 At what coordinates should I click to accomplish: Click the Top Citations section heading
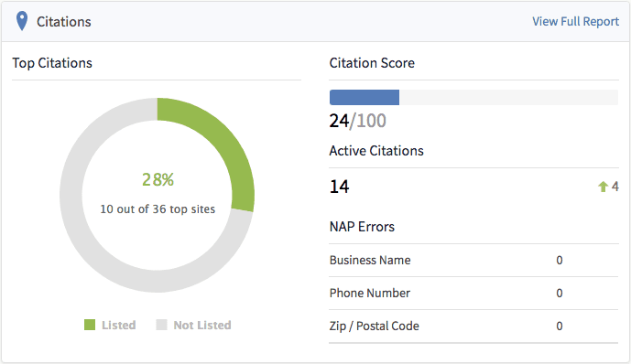(52, 63)
